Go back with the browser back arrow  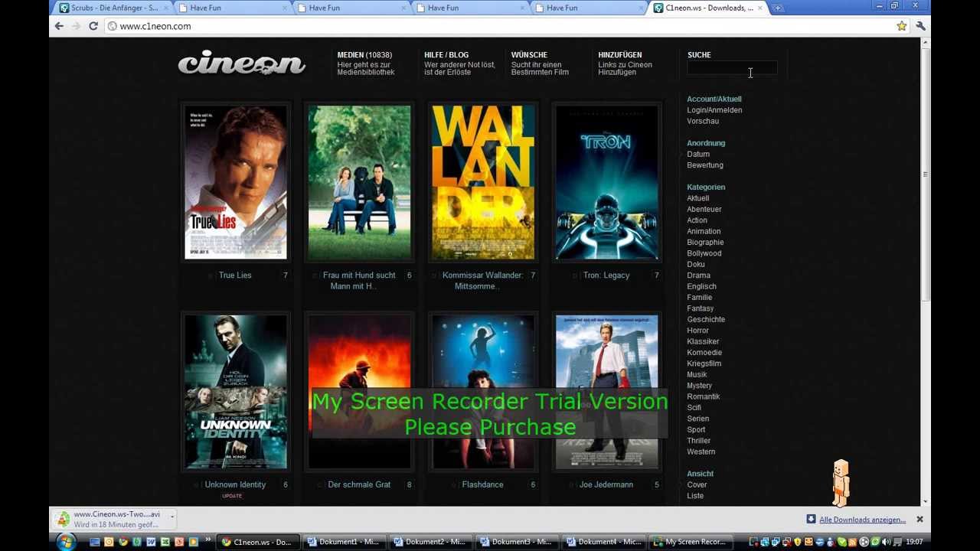pos(59,26)
